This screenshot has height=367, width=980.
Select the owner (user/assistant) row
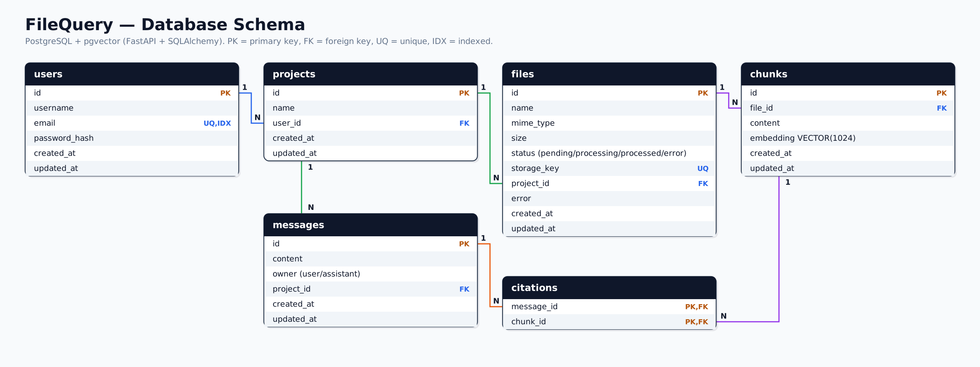[371, 274]
